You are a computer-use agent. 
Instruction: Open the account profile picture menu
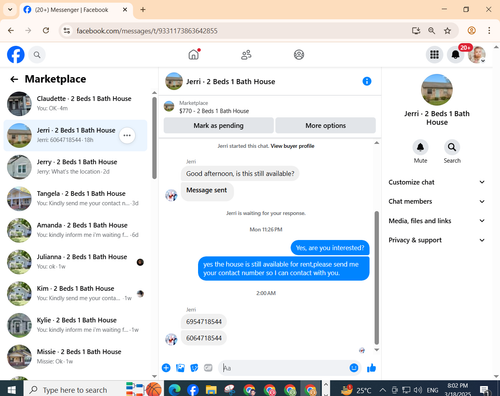click(477, 54)
